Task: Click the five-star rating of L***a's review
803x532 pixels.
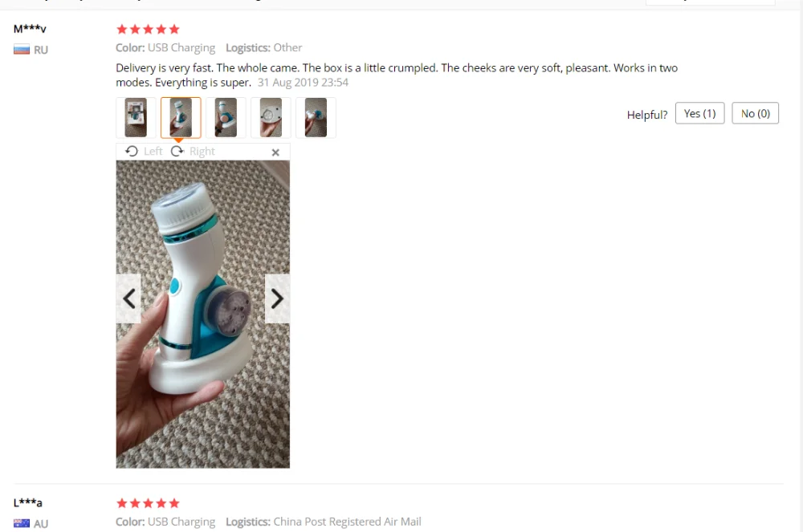Action: (x=148, y=503)
